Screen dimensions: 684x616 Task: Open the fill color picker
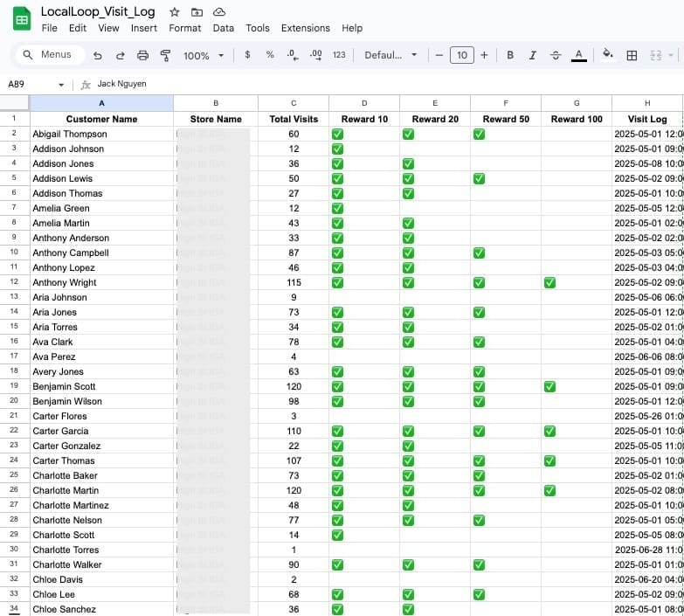[x=608, y=55]
